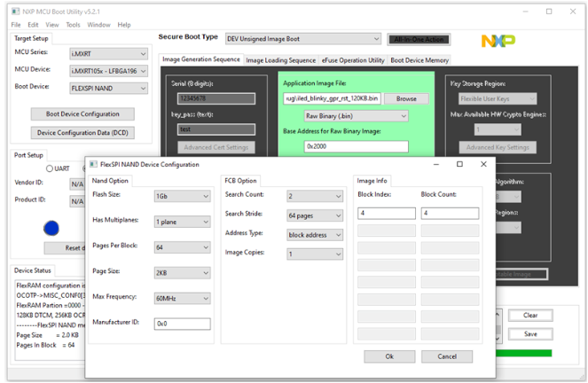This screenshot has height=383, width=588.
Task: Click the green progress bar
Action: tap(523, 353)
